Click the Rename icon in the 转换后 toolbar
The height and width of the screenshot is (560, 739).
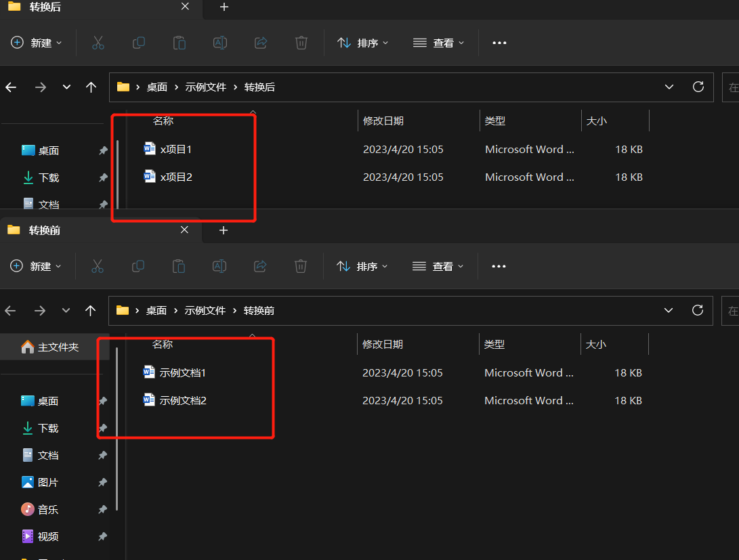pos(219,43)
